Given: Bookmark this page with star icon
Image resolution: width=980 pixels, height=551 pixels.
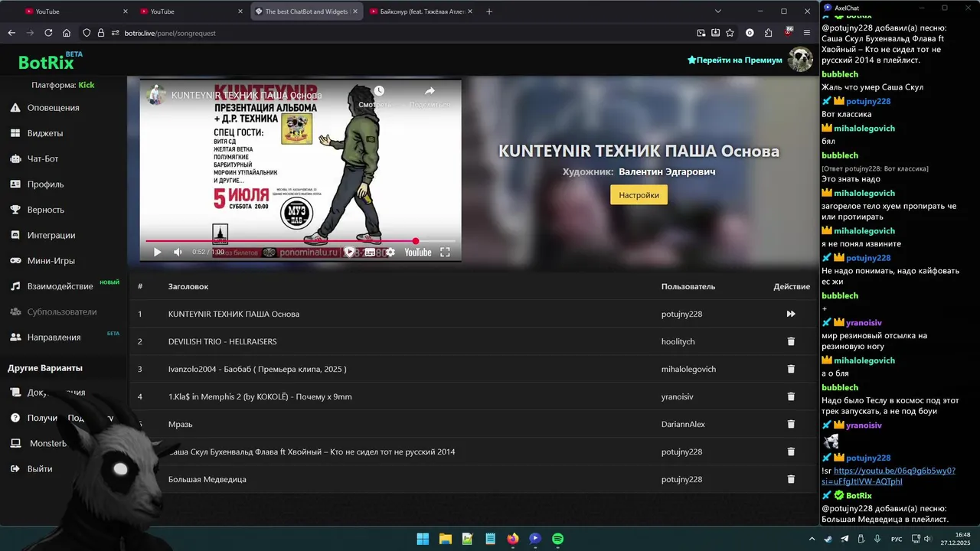Looking at the screenshot, I should (730, 33).
